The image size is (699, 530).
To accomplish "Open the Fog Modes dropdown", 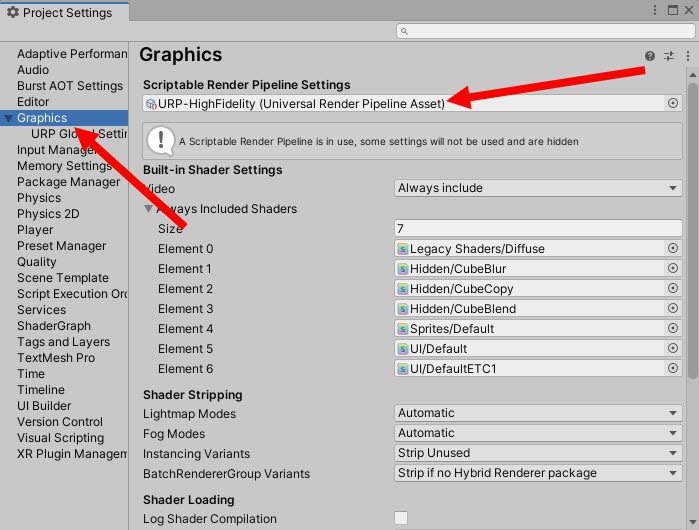I will point(538,433).
